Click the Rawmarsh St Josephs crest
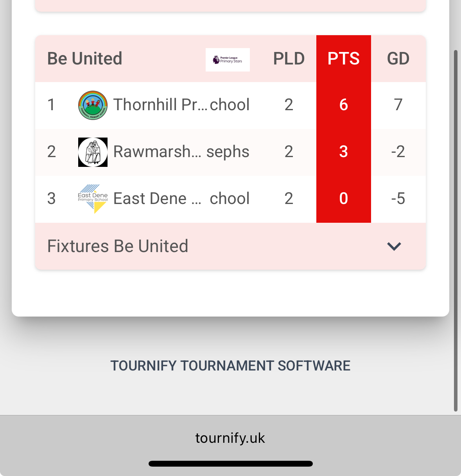 pos(93,152)
